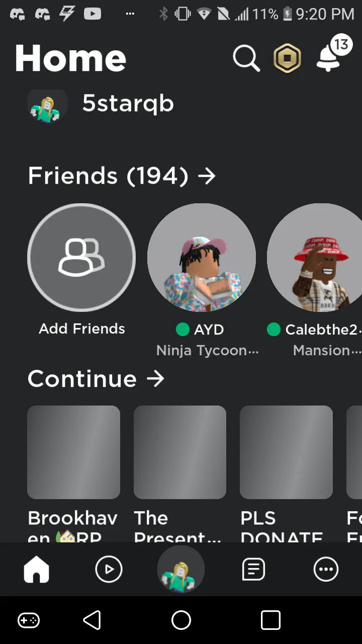
Task: Open the search magnifier icon
Action: click(246, 58)
